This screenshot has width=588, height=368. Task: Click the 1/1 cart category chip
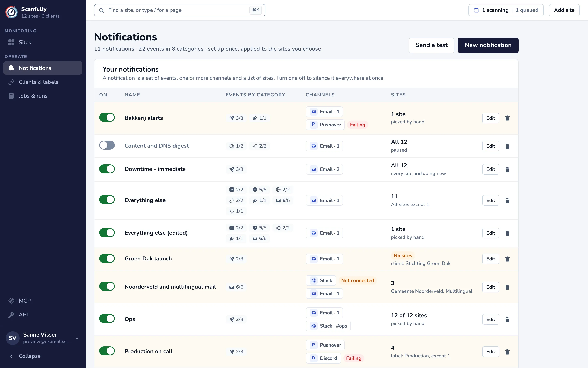click(236, 211)
